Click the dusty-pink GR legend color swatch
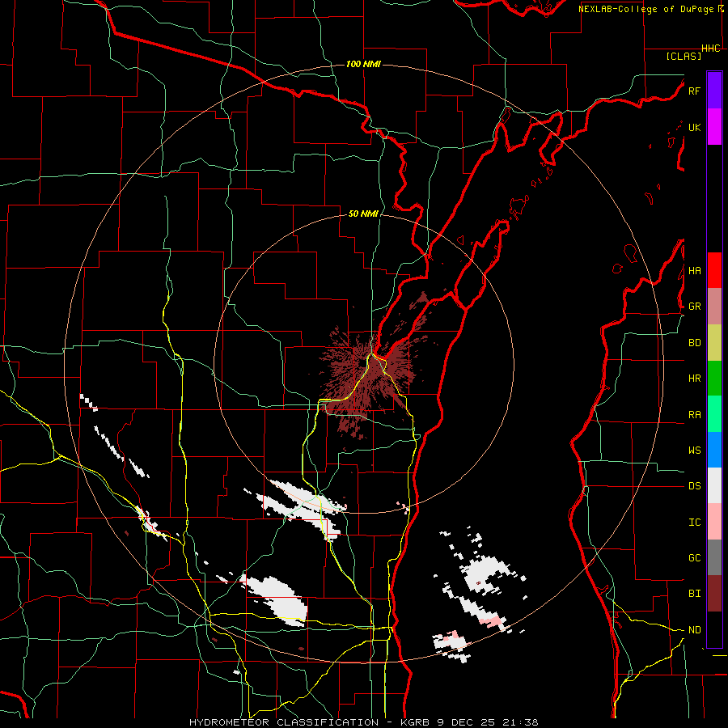Screen dimensions: 728x728 (714, 307)
